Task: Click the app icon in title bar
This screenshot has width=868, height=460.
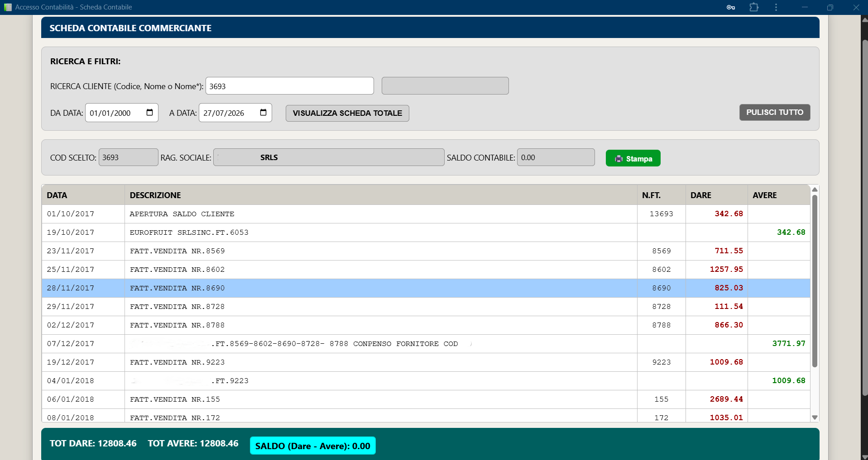Action: pyautogui.click(x=8, y=7)
